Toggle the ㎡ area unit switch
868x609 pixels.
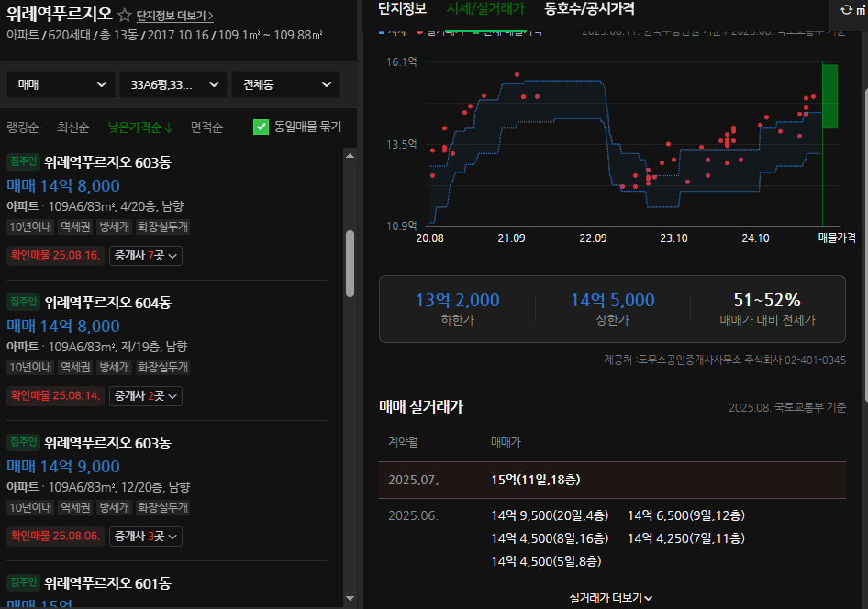852,10
